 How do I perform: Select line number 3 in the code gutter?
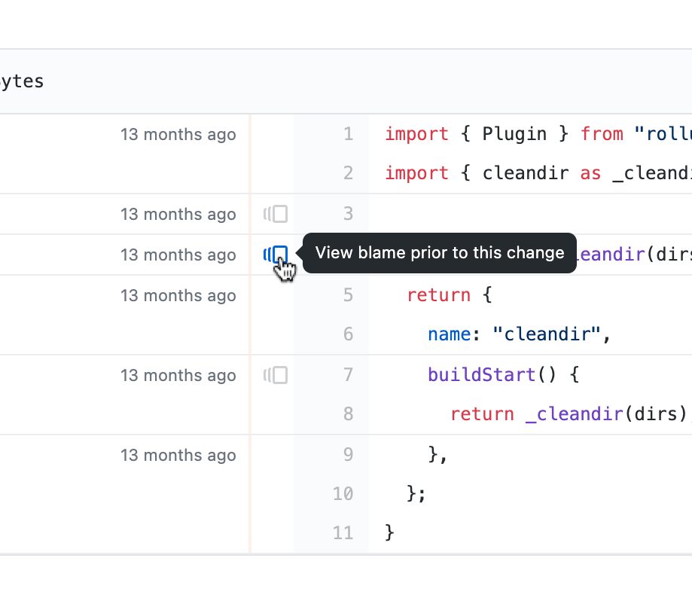click(347, 215)
